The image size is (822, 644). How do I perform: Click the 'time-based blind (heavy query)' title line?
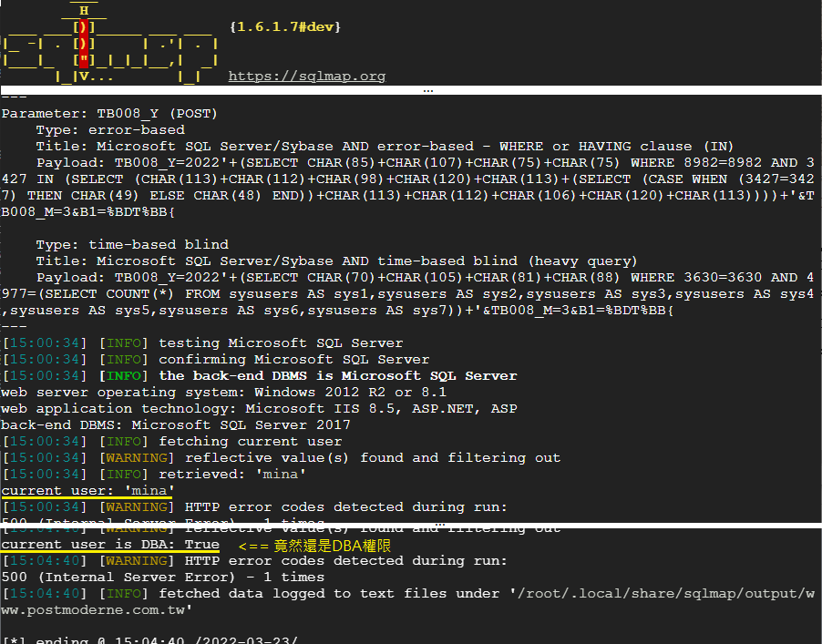pos(336,261)
